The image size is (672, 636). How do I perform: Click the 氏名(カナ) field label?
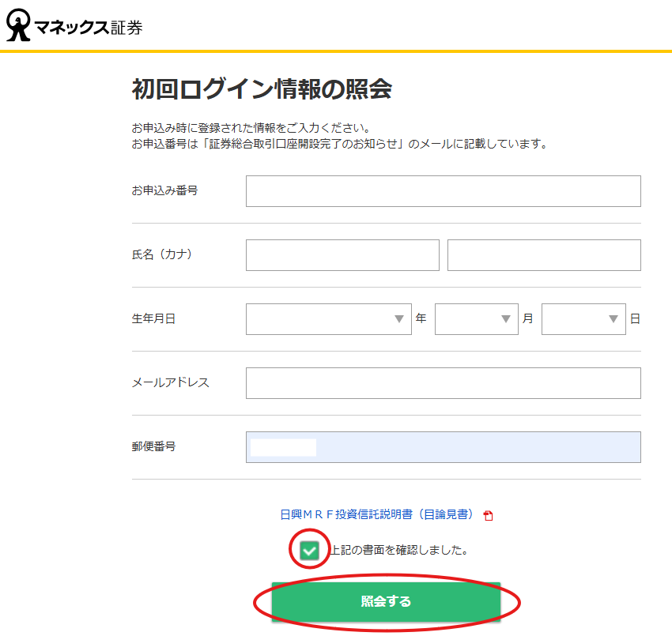click(161, 254)
